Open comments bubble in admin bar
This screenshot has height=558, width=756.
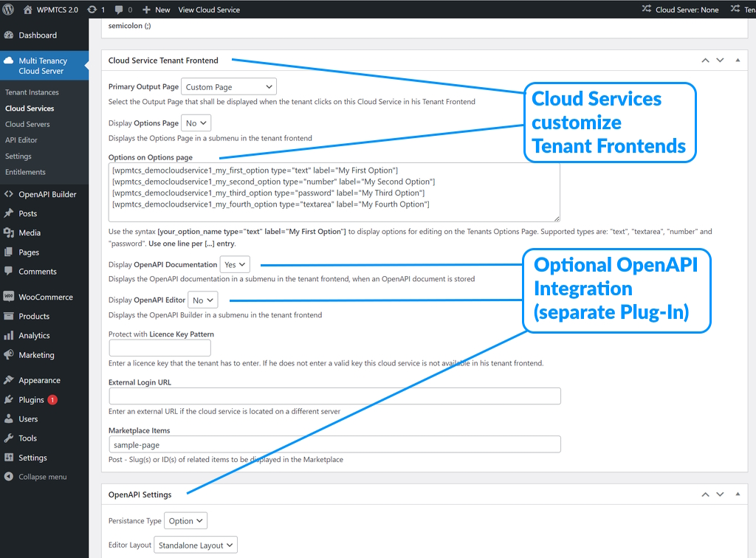coord(119,10)
